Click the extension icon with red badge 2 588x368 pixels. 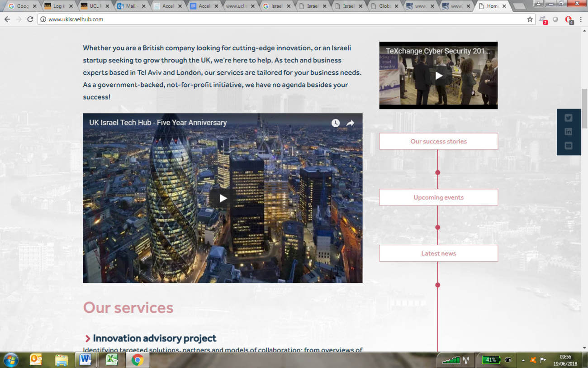[543, 19]
